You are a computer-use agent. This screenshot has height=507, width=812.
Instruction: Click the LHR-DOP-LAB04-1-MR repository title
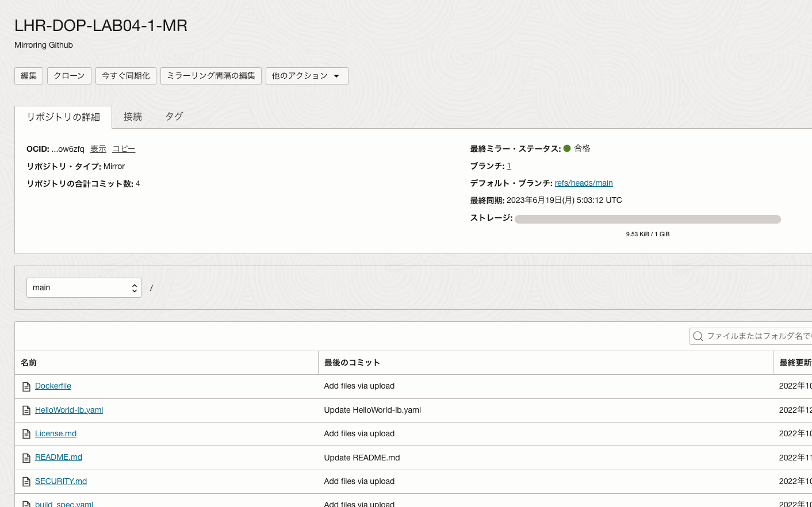click(x=101, y=25)
